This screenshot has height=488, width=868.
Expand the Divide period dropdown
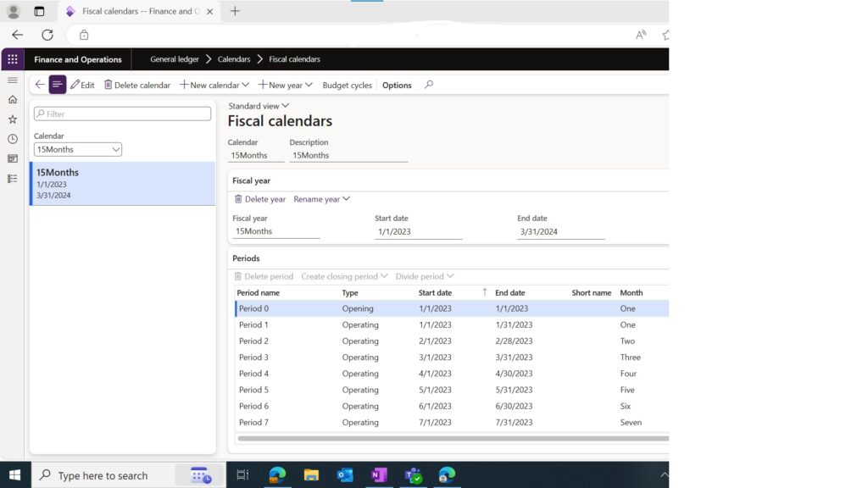click(425, 276)
